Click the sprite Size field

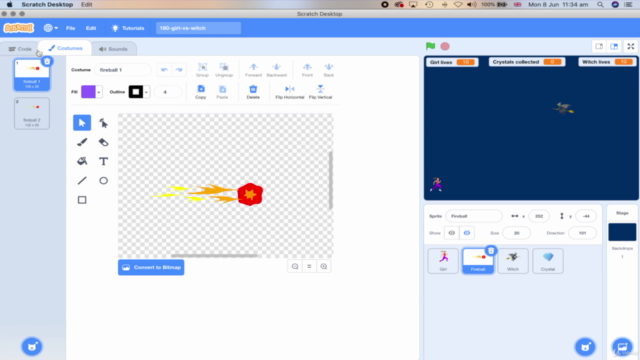(516, 233)
